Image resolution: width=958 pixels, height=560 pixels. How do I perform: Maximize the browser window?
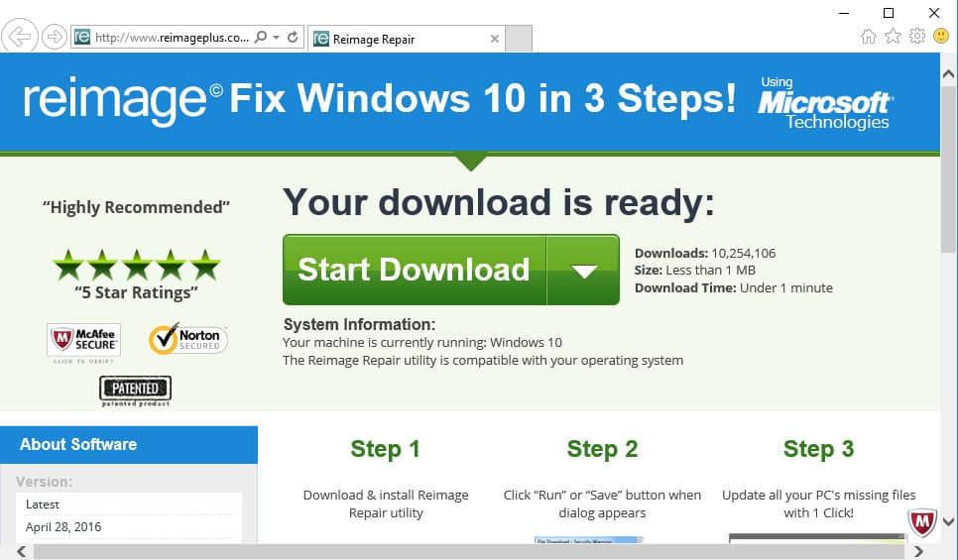(x=889, y=13)
